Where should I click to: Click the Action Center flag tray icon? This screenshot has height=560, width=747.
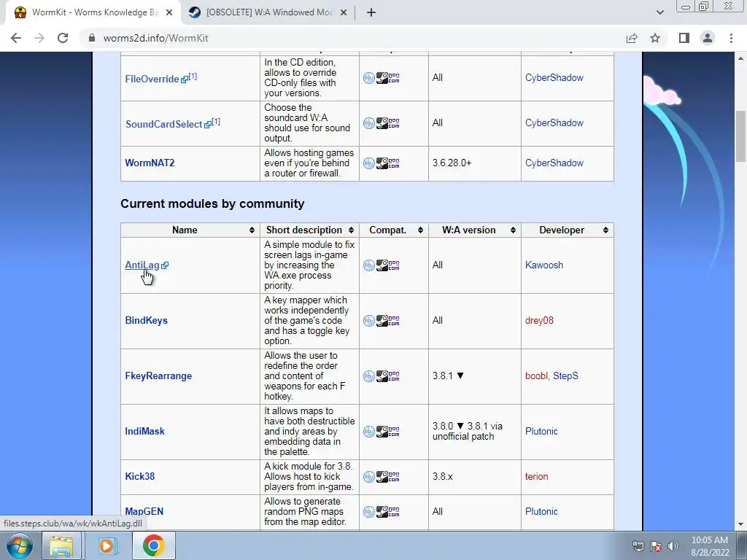point(656,546)
